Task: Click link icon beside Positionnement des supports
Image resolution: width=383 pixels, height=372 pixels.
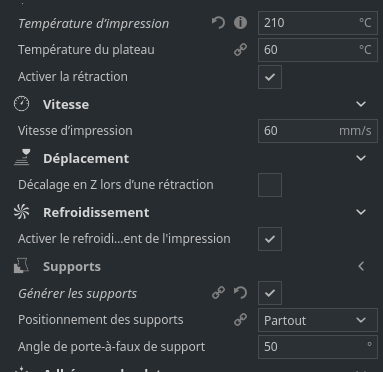Action: point(240,320)
